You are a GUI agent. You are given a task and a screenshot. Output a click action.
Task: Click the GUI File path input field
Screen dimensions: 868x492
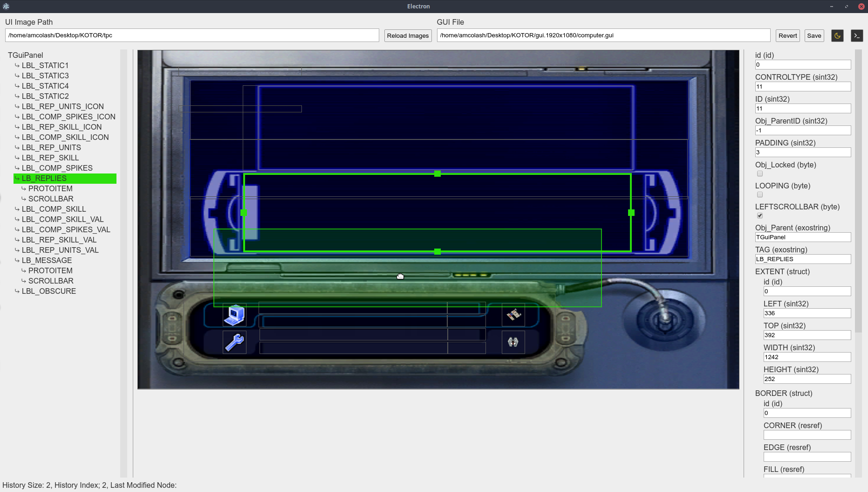click(603, 35)
